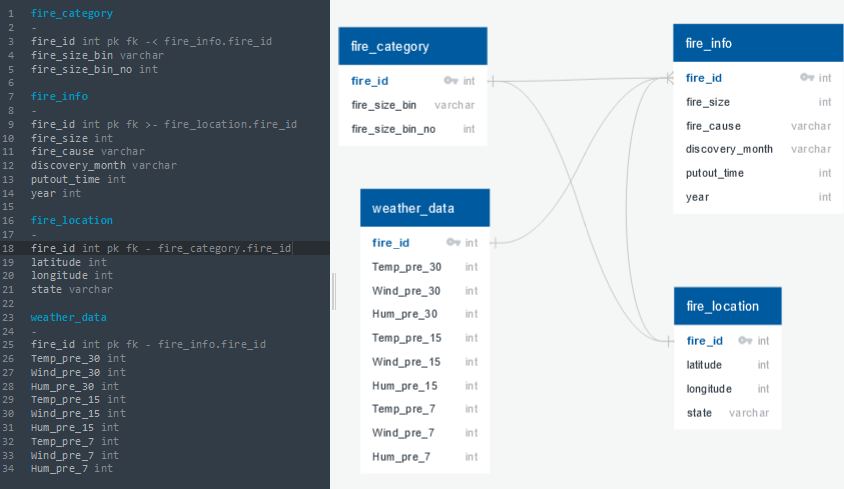
Task: Place cursor on code line 18 fire_category.fire_id
Action: (x=224, y=248)
